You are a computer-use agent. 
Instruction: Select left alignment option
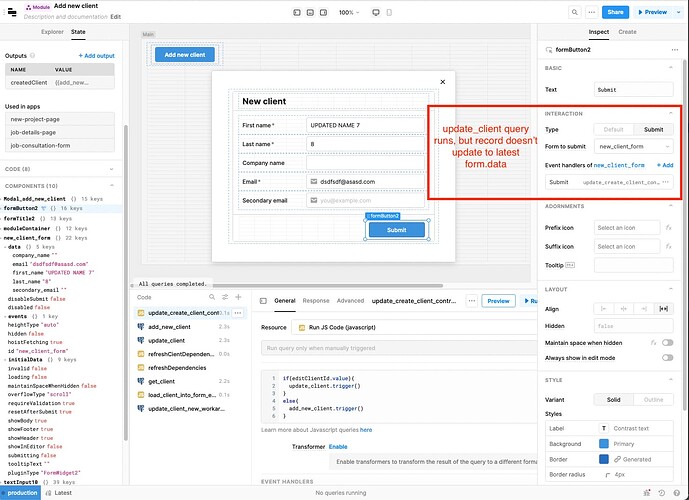click(604, 309)
